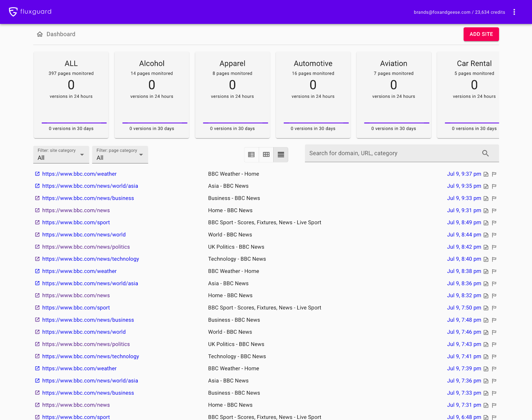Select the ALL category card
The height and width of the screenshot is (420, 532).
[71, 95]
